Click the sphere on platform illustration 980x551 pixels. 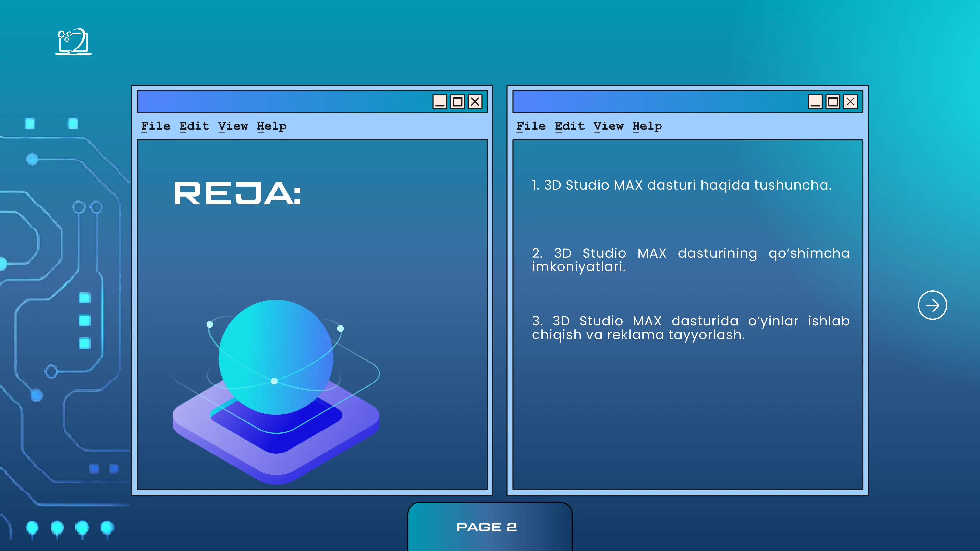(x=276, y=392)
